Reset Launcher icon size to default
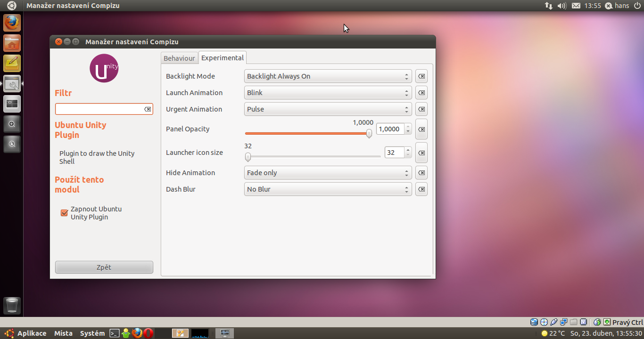 tap(421, 153)
